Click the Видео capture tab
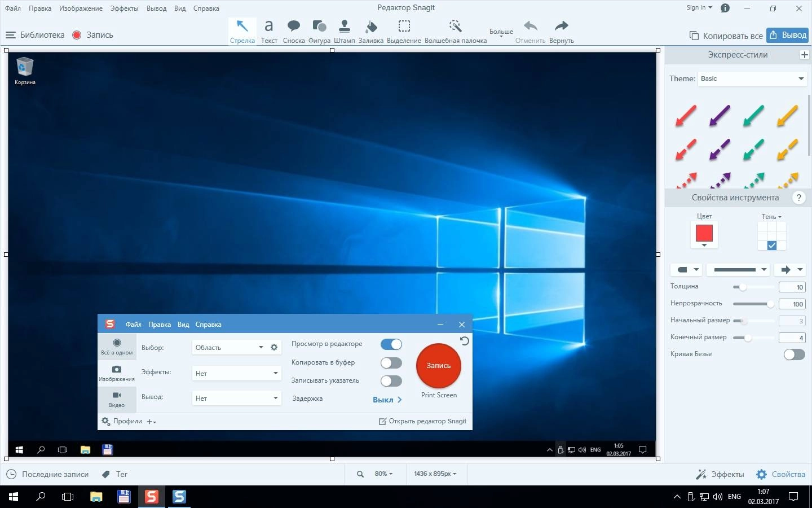 [x=117, y=399]
